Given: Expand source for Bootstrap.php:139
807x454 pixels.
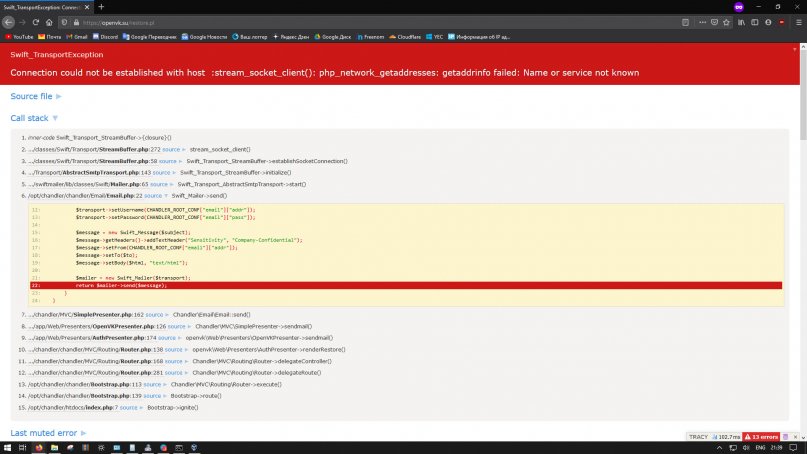Looking at the screenshot, I should point(154,396).
